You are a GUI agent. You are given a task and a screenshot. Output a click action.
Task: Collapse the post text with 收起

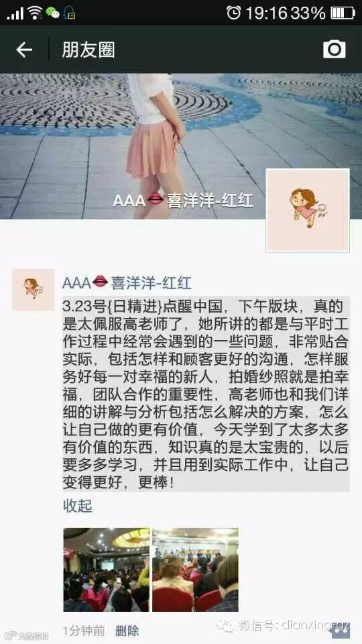(78, 506)
